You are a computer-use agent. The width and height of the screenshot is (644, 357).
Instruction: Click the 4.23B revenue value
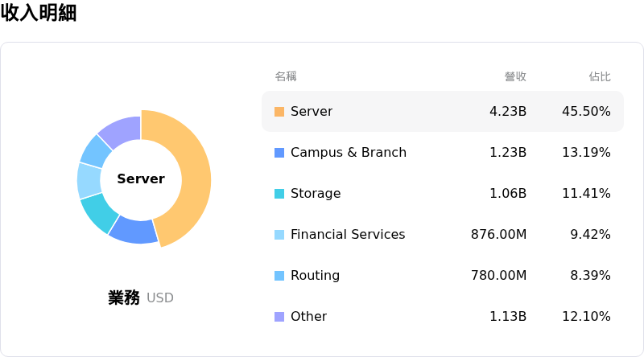[x=508, y=111]
